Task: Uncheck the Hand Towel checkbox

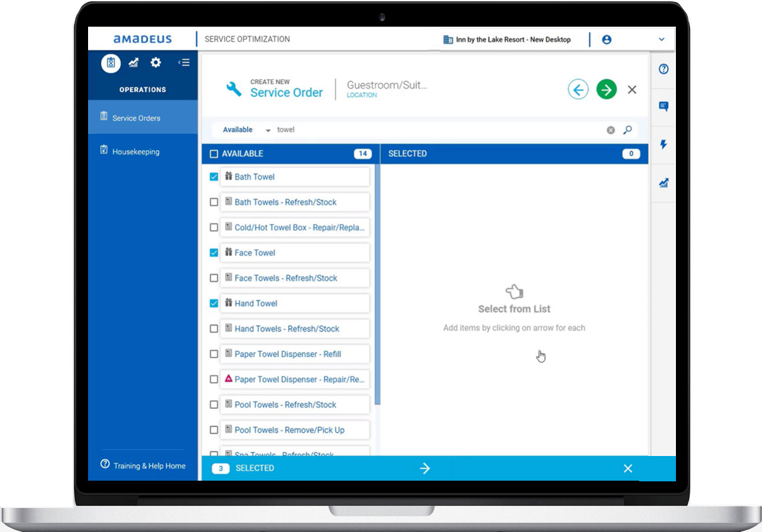Action: point(214,303)
